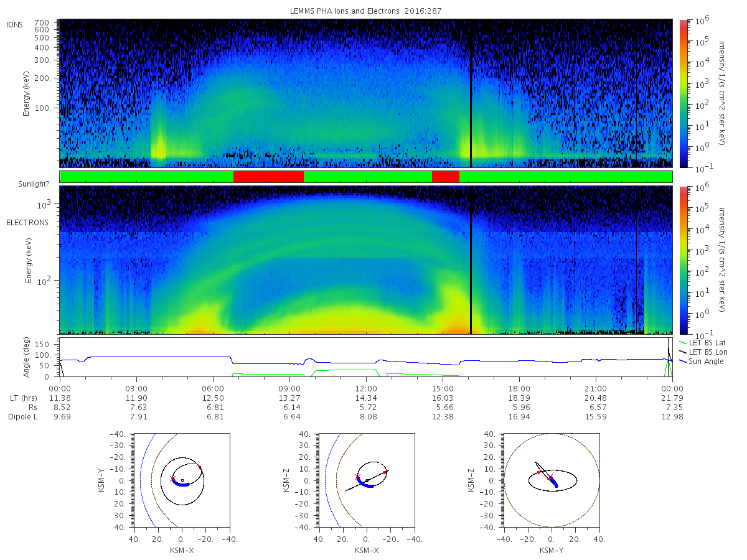Click the LT value 16.03
Viewport: 747px width, 560px height.
[443, 398]
